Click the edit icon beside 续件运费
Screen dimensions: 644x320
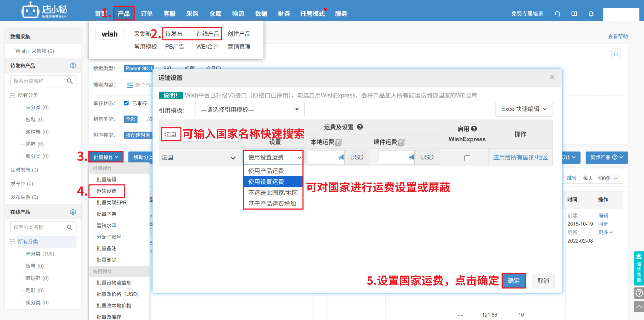(401, 143)
